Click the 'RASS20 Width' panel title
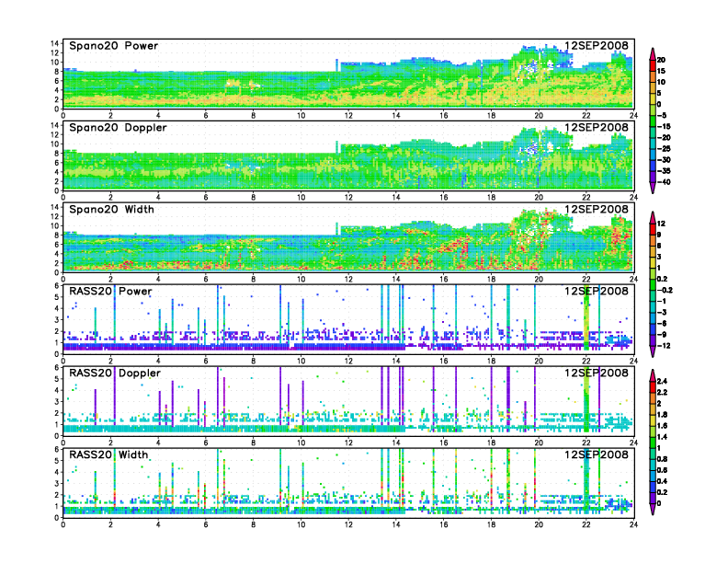 [108, 454]
